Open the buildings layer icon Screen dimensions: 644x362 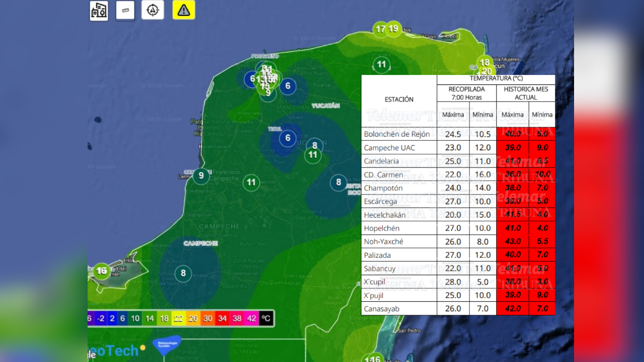(99, 11)
